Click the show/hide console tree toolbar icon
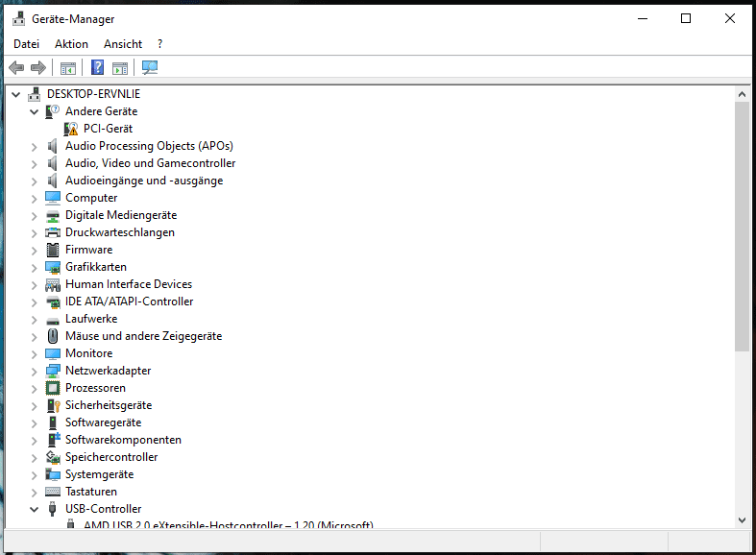756x555 pixels. pyautogui.click(x=68, y=68)
